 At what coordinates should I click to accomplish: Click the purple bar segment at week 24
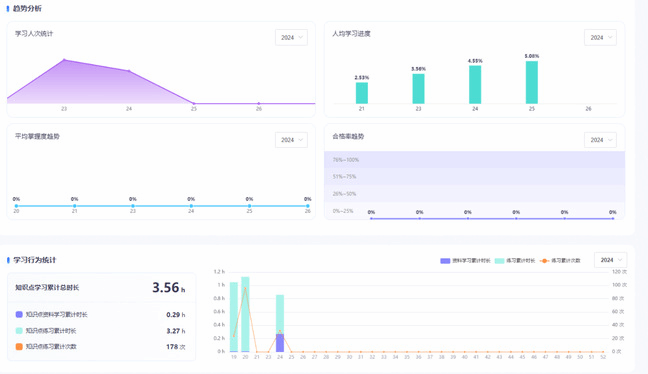point(280,343)
